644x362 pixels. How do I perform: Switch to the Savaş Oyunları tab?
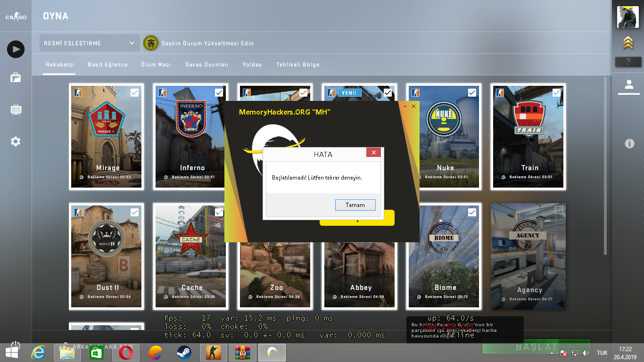pos(206,65)
